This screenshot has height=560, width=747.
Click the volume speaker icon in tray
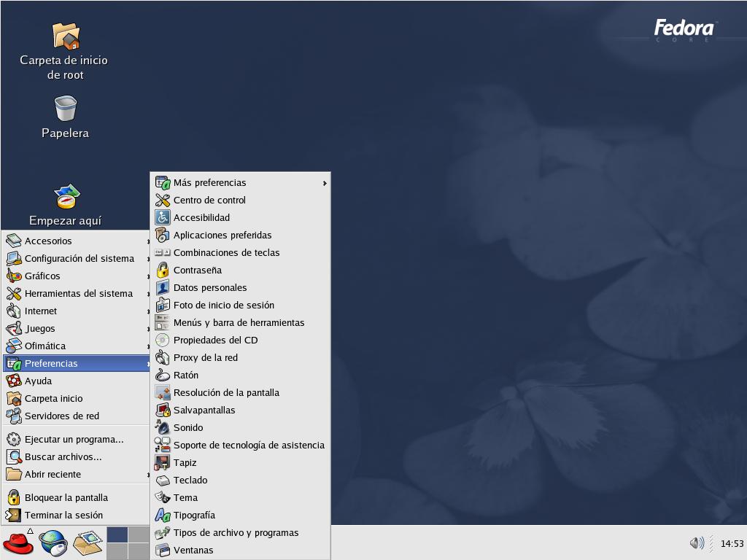click(697, 542)
